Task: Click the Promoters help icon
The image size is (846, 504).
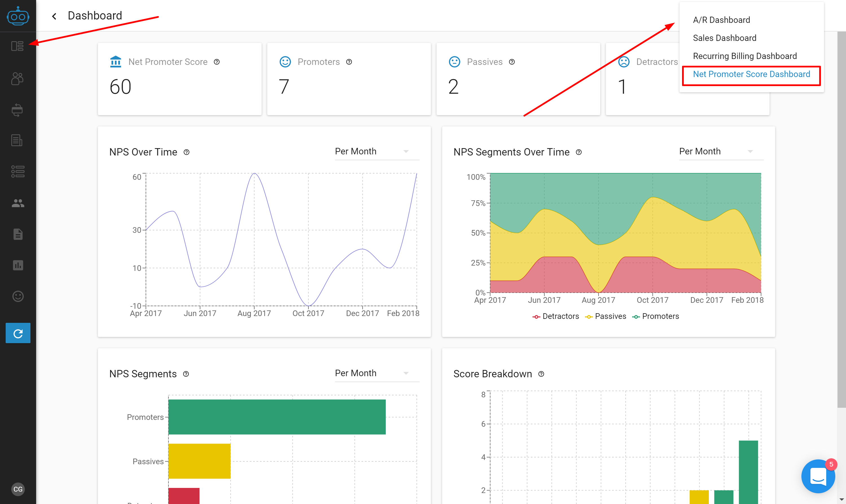Action: (x=349, y=62)
